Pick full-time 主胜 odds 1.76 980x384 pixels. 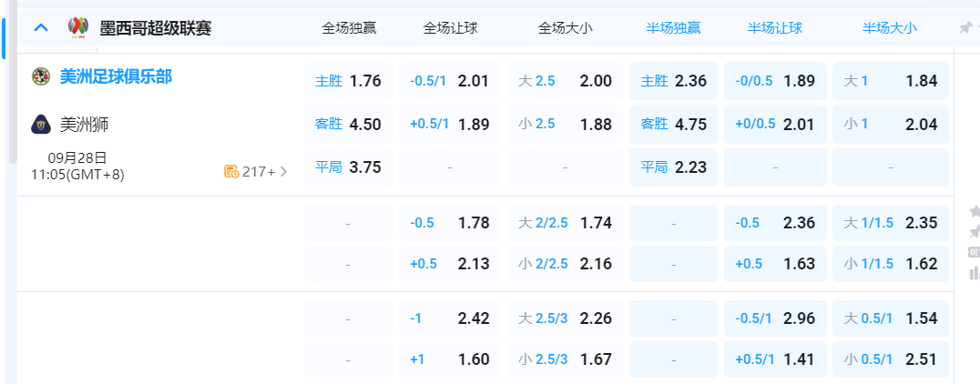tap(348, 81)
